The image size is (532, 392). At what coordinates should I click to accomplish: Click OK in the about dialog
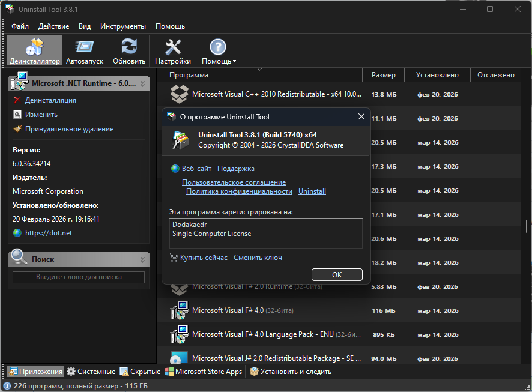click(x=337, y=275)
